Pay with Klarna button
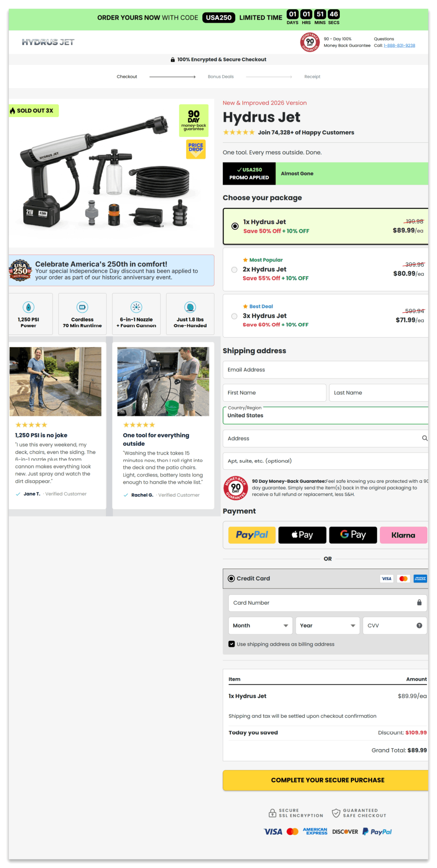This screenshot has height=868, width=437. (x=404, y=535)
